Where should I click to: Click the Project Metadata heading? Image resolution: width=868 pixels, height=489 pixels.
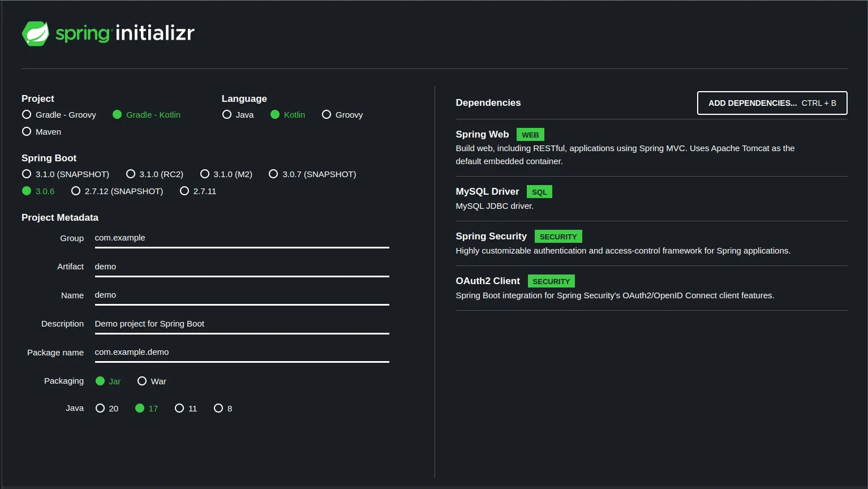pos(60,217)
